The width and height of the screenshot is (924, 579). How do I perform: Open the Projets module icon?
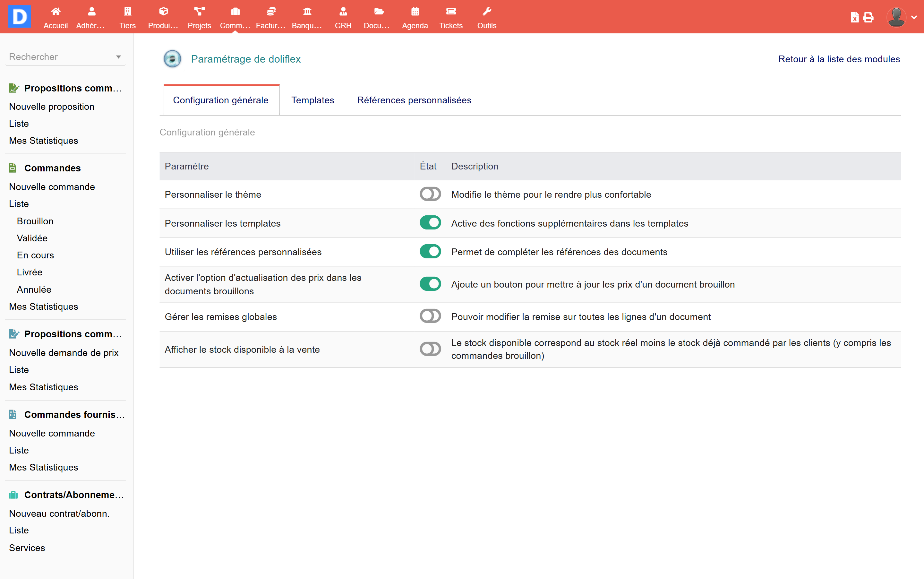[x=199, y=12]
